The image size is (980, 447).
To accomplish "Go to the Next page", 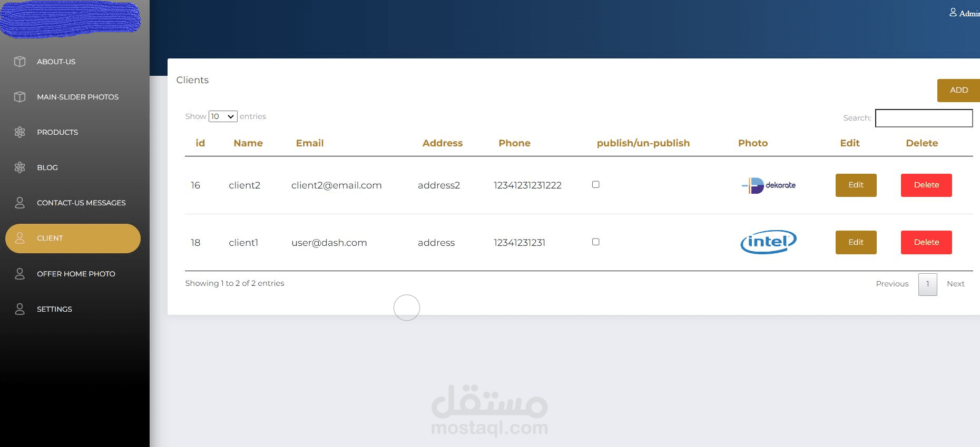I will pos(955,284).
